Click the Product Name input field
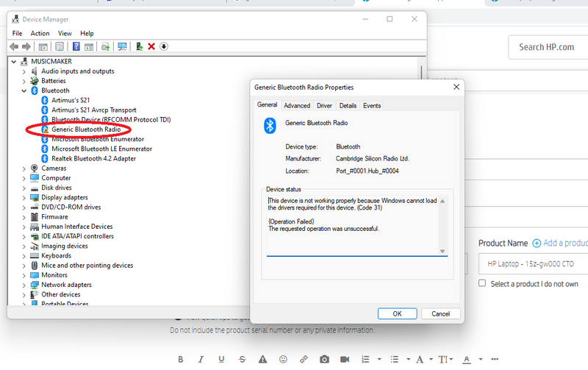 pyautogui.click(x=534, y=264)
